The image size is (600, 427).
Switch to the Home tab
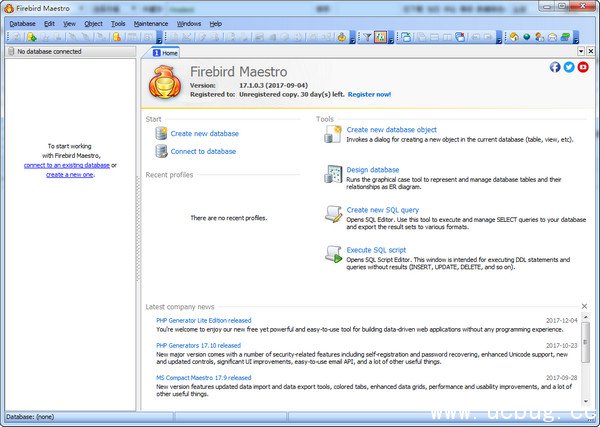coord(168,52)
